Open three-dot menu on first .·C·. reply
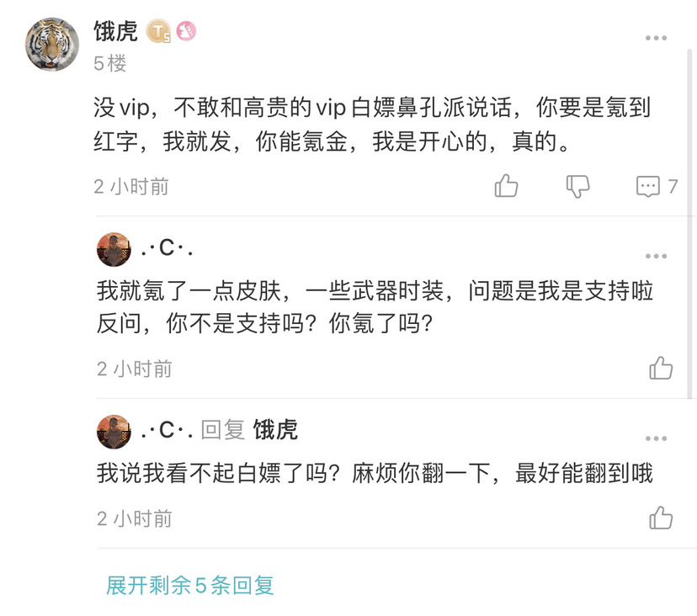The height and width of the screenshot is (616, 697). coord(657,257)
